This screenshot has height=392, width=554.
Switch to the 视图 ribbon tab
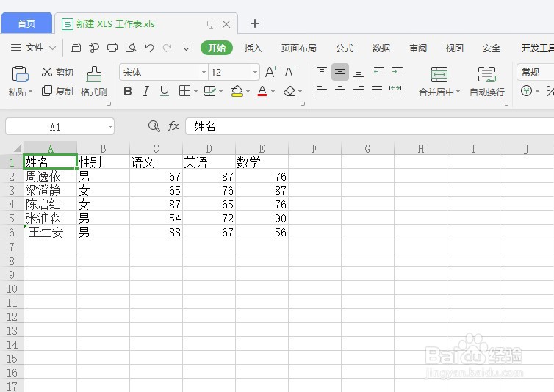point(454,48)
